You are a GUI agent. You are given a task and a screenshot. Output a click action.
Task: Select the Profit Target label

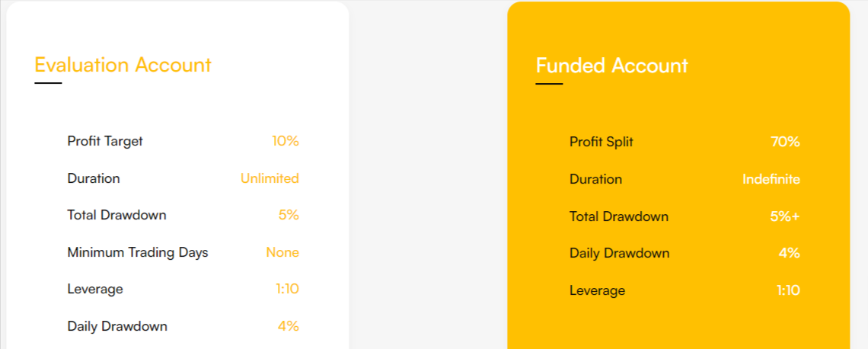[x=105, y=141]
